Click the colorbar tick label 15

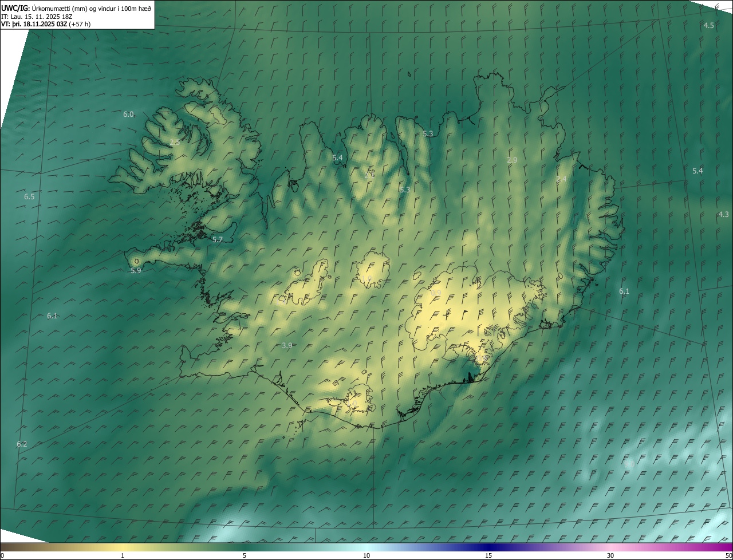(x=488, y=556)
